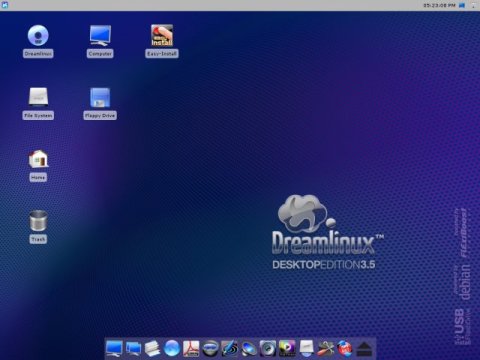Viewport: 480px width, 360px height.
Task: Click the clock in the top panel
Action: click(x=439, y=5)
